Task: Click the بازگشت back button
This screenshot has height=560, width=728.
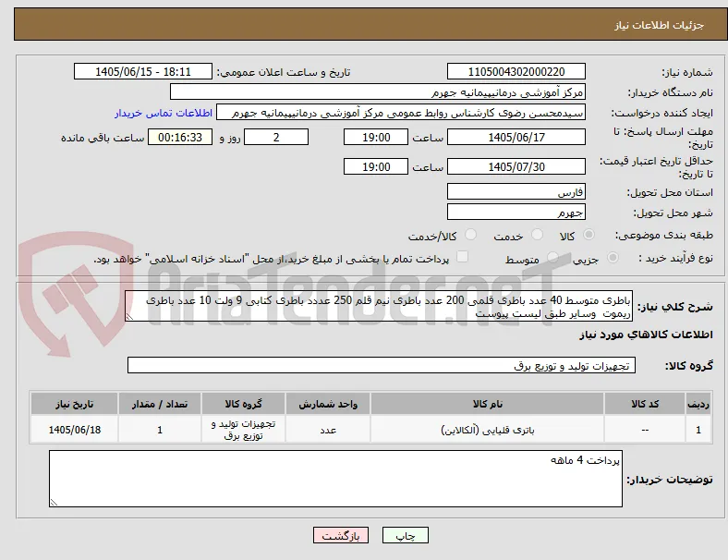Action: [341, 535]
